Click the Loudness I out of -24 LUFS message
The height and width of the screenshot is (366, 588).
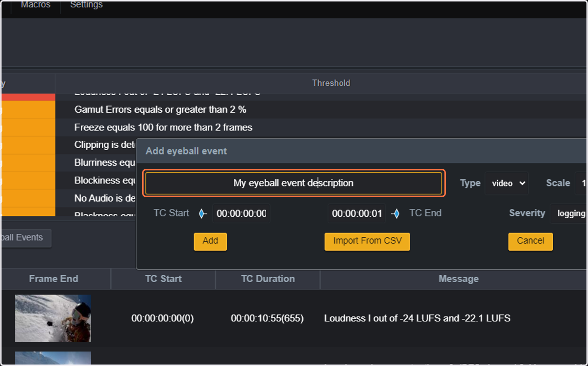click(417, 318)
